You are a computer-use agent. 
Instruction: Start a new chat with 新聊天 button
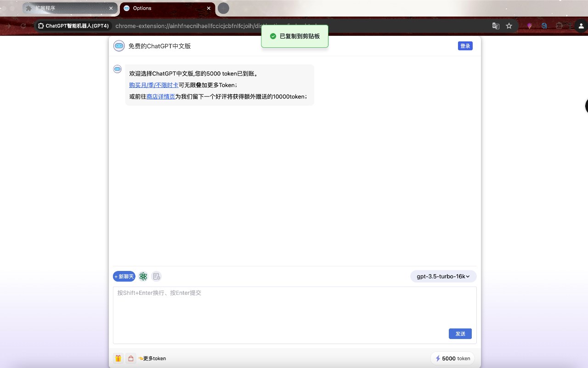point(124,276)
